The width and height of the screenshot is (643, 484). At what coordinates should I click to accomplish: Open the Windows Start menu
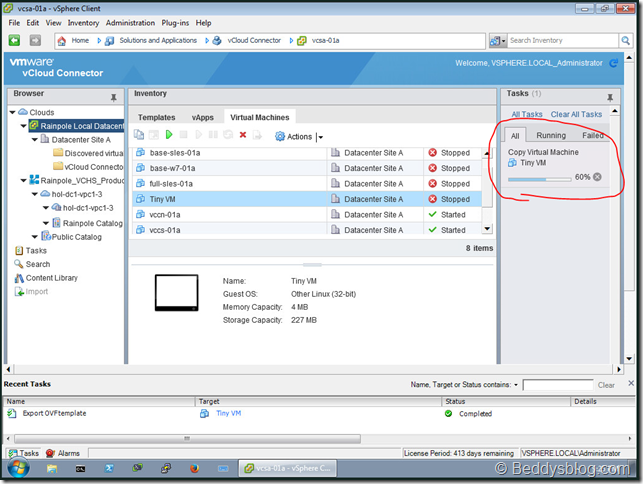tap(18, 468)
